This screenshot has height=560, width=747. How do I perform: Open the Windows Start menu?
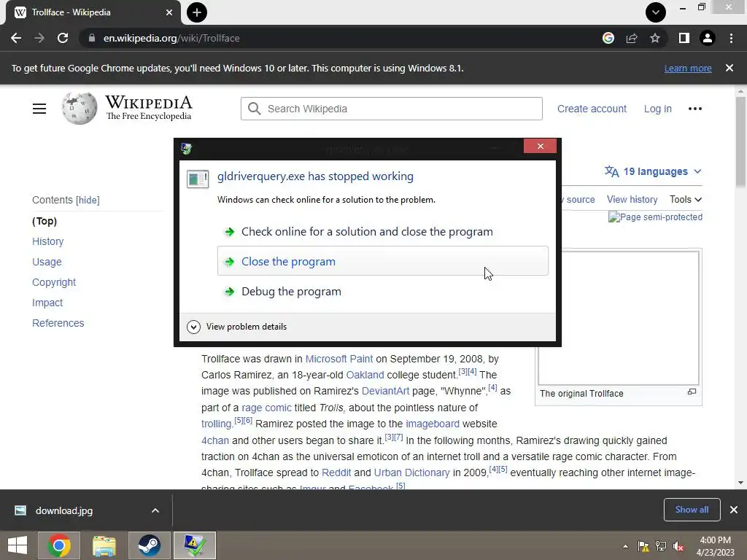[x=18, y=545]
